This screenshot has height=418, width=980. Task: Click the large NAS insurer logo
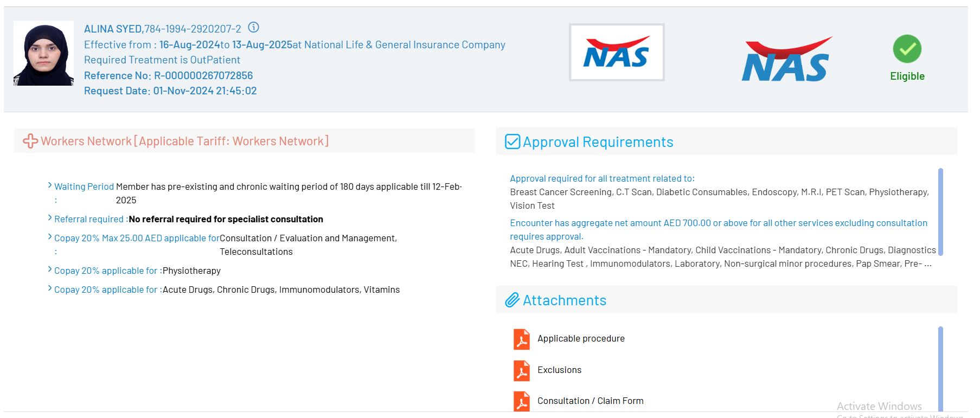786,60
